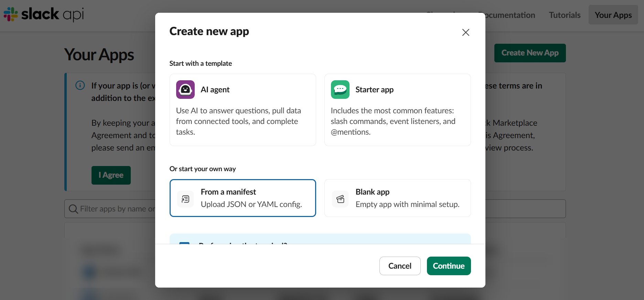Viewport: 644px width, 300px height.
Task: Click the Starter app chat bubble icon
Action: point(340,90)
